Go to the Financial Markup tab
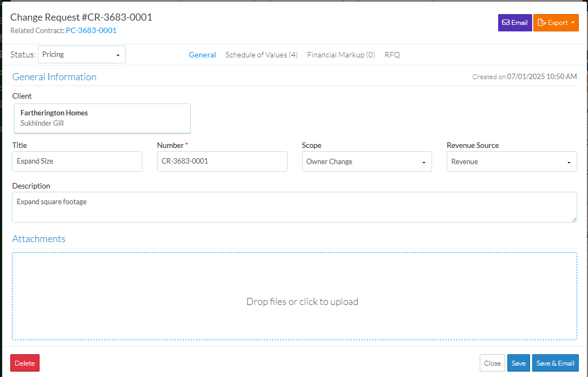Viewport: 588px width, 377px height. pos(341,55)
